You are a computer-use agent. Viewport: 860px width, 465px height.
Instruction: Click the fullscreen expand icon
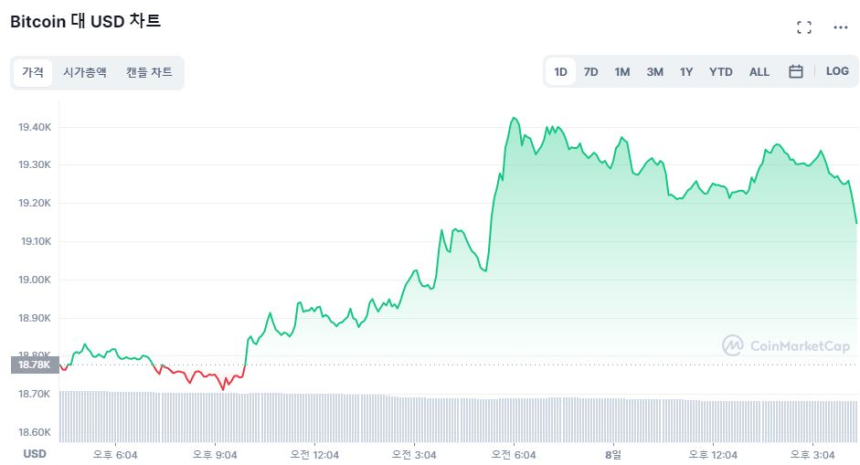[x=804, y=27]
